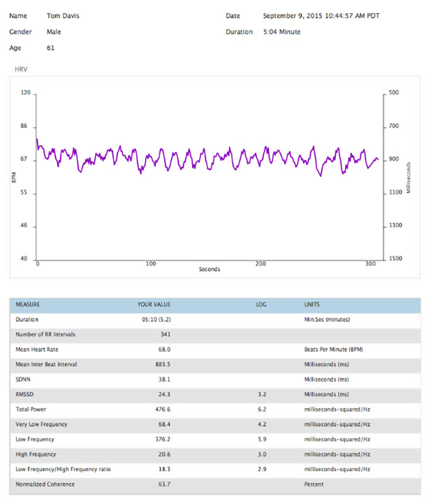Image resolution: width=429 pixels, height=504 pixels.
Task: Click the patient name Tom Davis
Action: (62, 16)
